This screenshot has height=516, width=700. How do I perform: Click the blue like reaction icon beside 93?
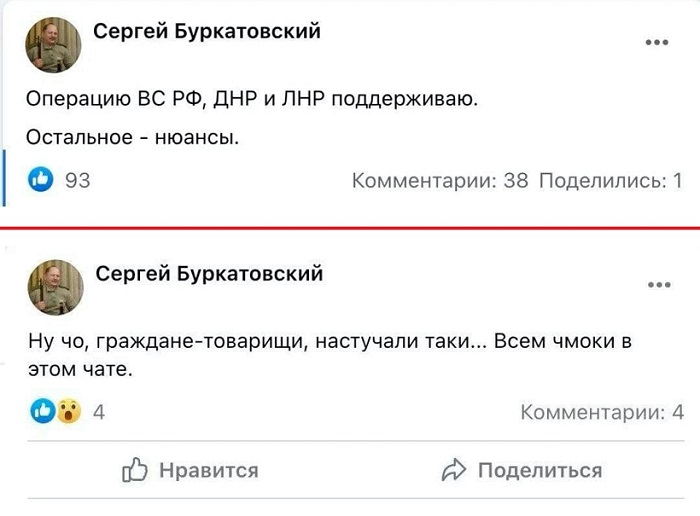tap(42, 180)
